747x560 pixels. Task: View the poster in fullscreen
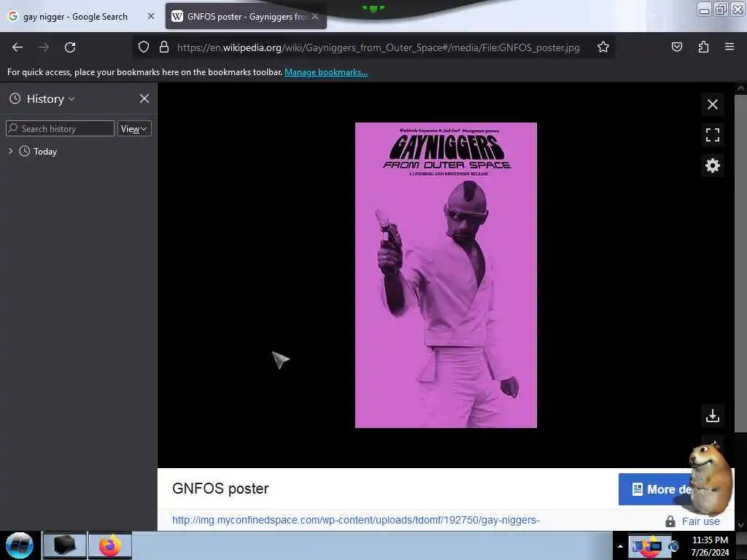click(712, 135)
